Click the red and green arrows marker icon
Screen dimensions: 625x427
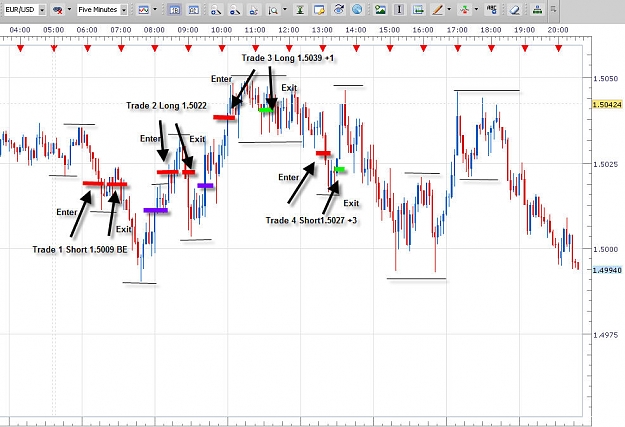point(464,10)
